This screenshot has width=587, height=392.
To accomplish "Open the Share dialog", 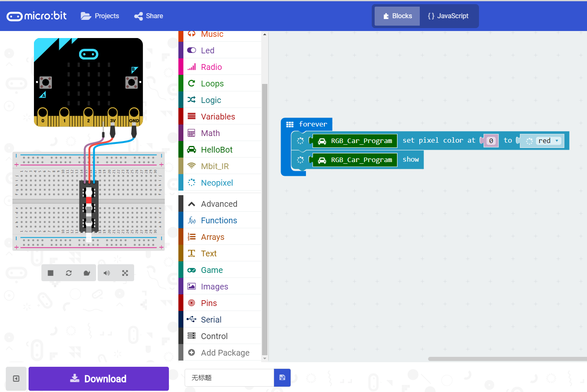I will tap(149, 16).
